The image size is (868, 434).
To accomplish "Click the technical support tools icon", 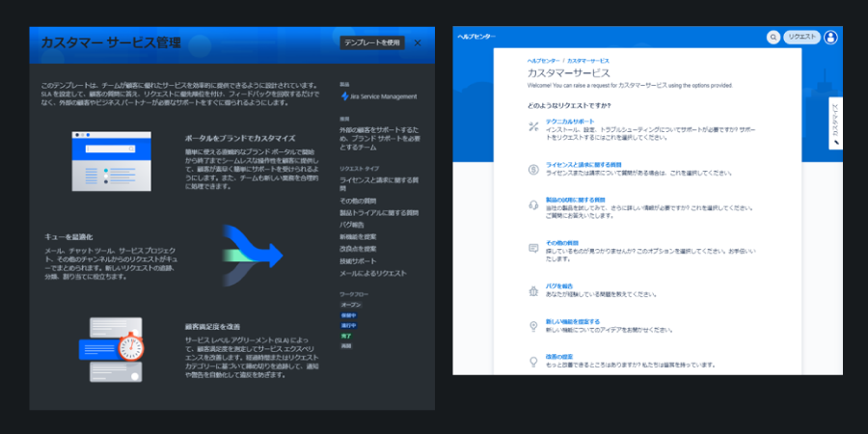I will 533,127.
